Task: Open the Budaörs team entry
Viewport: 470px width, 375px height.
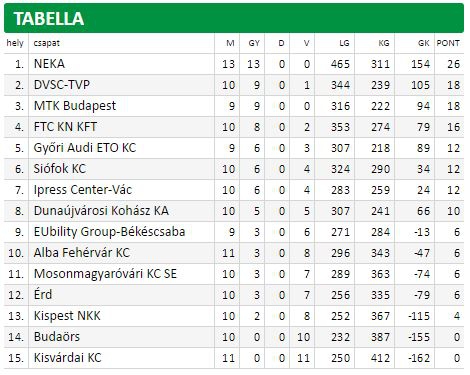Action: [57, 337]
